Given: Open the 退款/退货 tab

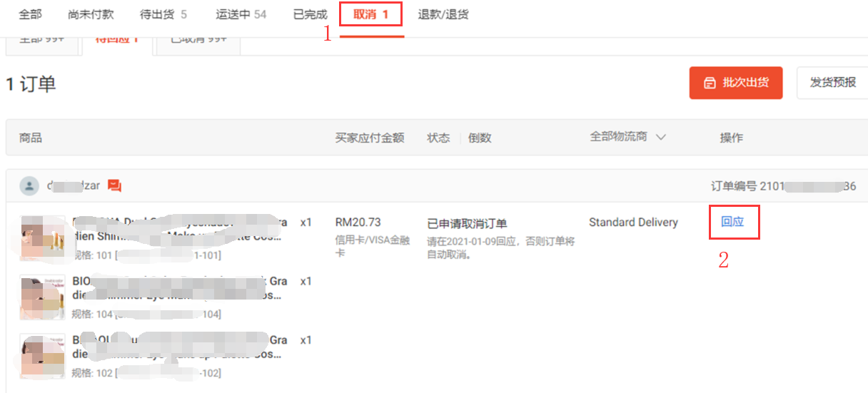Looking at the screenshot, I should 443,14.
